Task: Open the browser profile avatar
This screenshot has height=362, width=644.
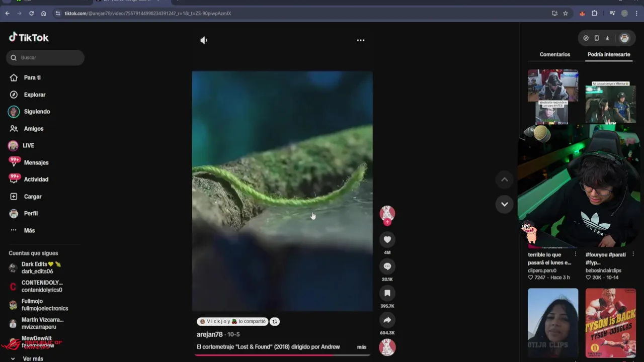Action: (x=624, y=14)
